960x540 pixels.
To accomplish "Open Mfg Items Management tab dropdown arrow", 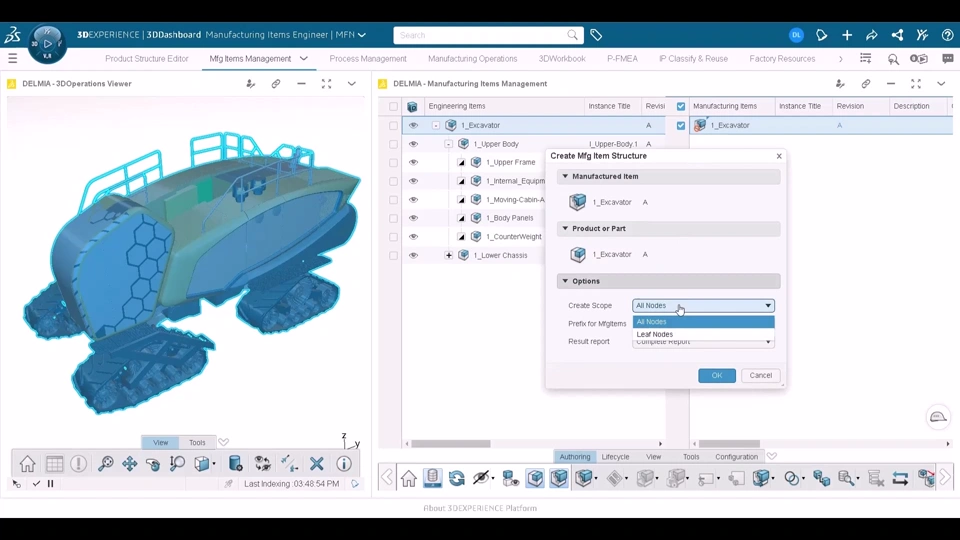I will point(304,59).
